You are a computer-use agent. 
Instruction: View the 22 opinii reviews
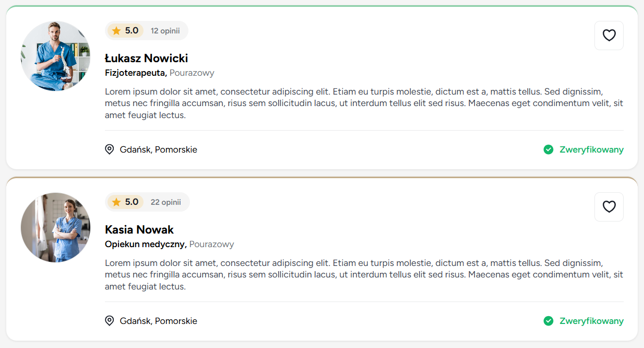(x=165, y=202)
